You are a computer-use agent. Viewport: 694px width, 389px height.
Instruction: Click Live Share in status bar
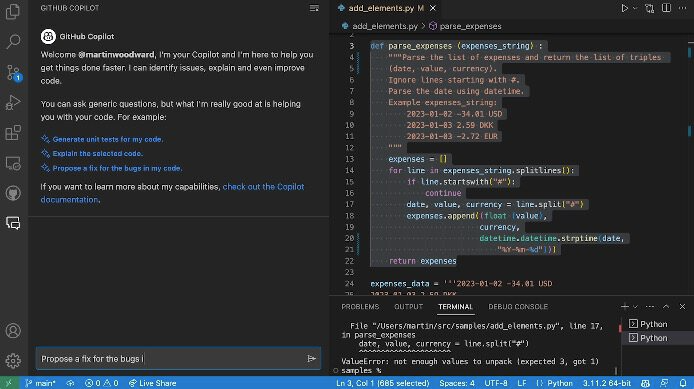[x=152, y=383]
